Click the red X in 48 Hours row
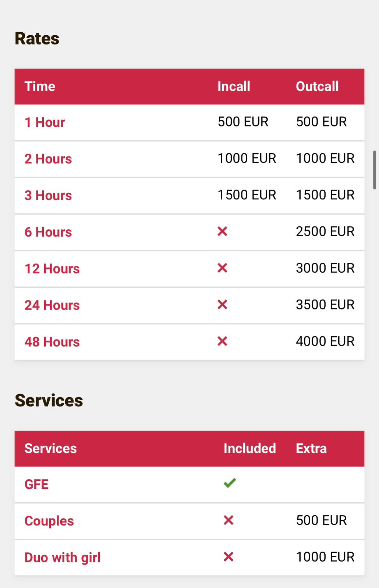The width and height of the screenshot is (379, 588). pyautogui.click(x=222, y=341)
